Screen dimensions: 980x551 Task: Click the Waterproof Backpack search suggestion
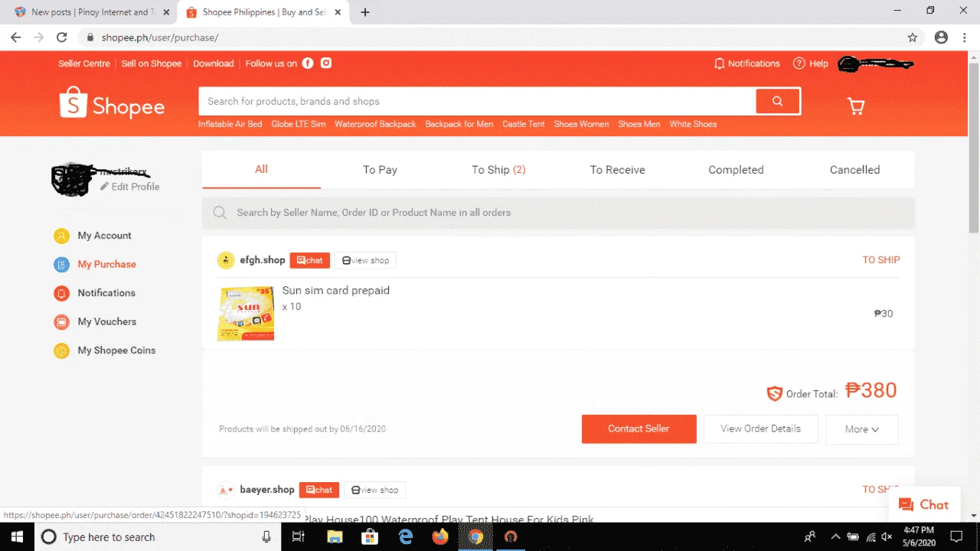click(375, 124)
